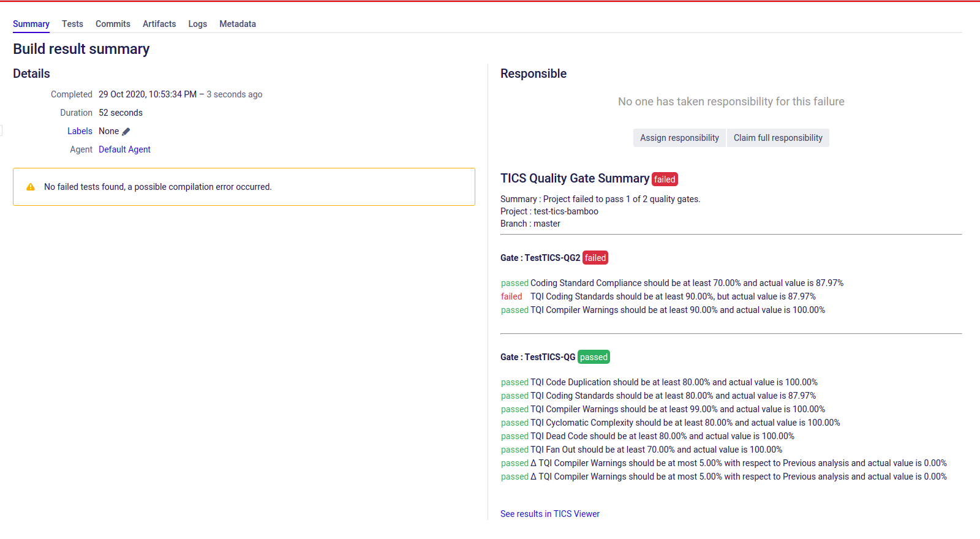Click the Labels link

pos(80,131)
